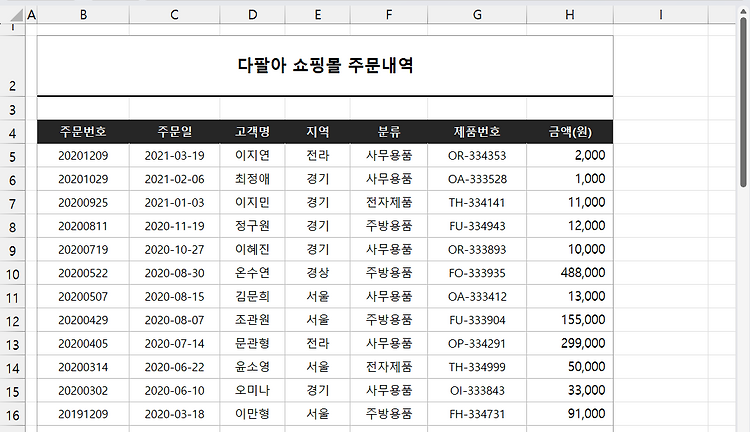This screenshot has height=432, width=750.
Task: Select product number OP-334291
Action: click(x=477, y=343)
